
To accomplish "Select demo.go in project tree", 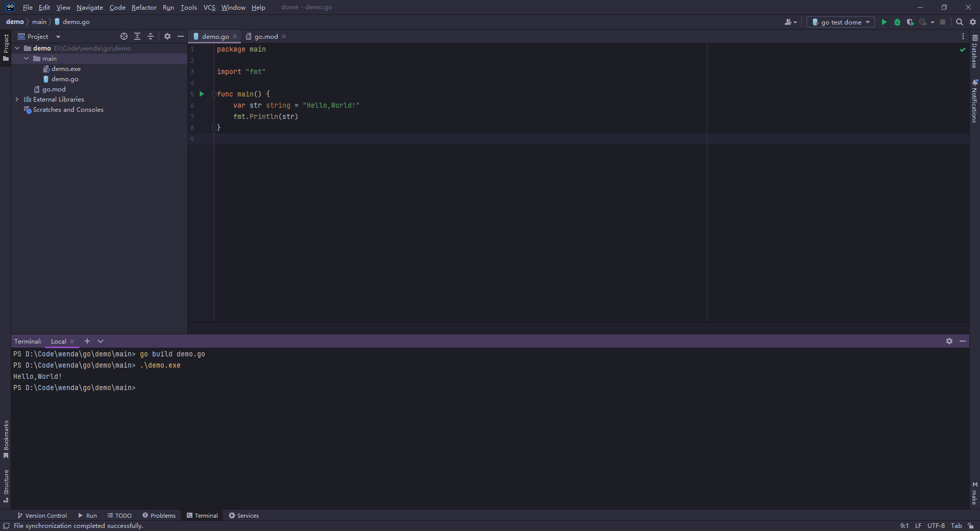I will [x=65, y=79].
